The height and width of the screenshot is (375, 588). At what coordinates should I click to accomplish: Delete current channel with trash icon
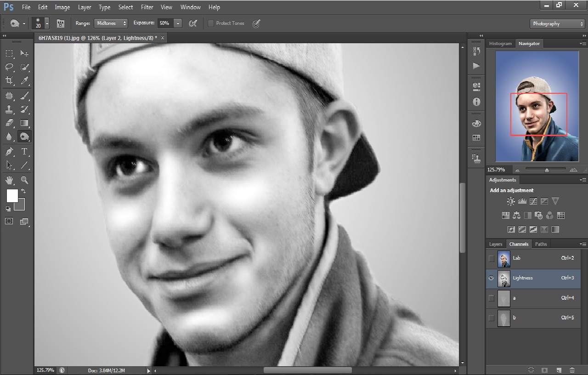[572, 370]
